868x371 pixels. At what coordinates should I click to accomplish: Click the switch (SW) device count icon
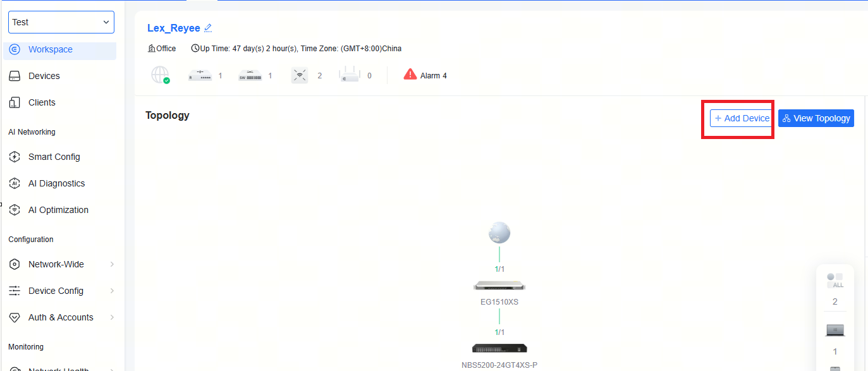(x=250, y=76)
